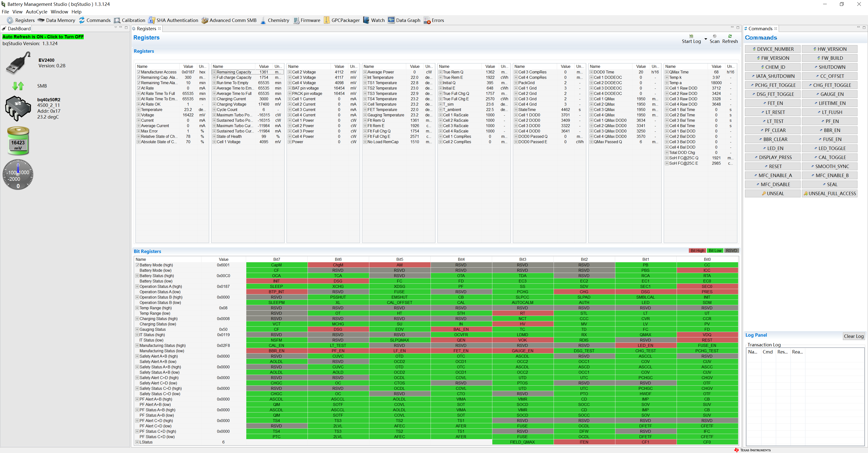868x453 pixels.
Task: Click the CHG_FET_TOGGLE command button
Action: click(x=830, y=86)
